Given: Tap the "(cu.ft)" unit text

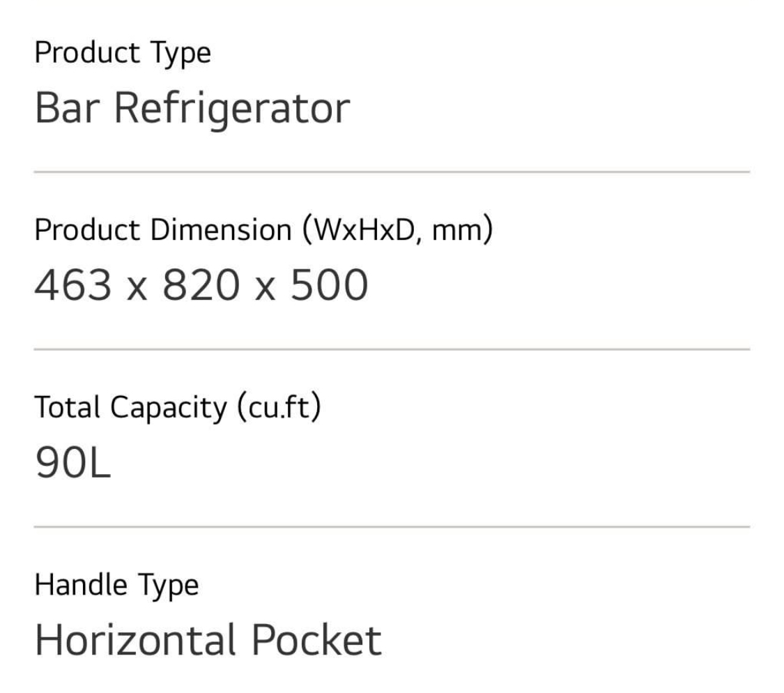Looking at the screenshot, I should coord(279,408).
